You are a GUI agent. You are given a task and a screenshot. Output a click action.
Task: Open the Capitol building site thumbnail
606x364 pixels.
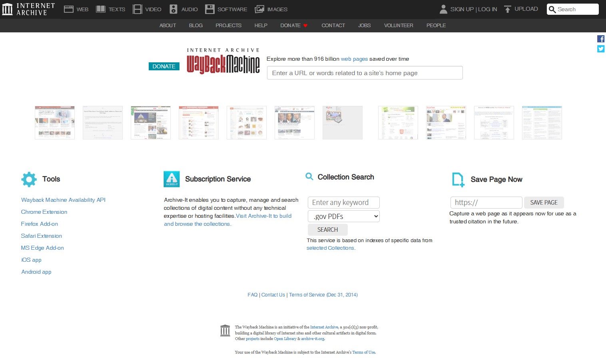coord(151,123)
